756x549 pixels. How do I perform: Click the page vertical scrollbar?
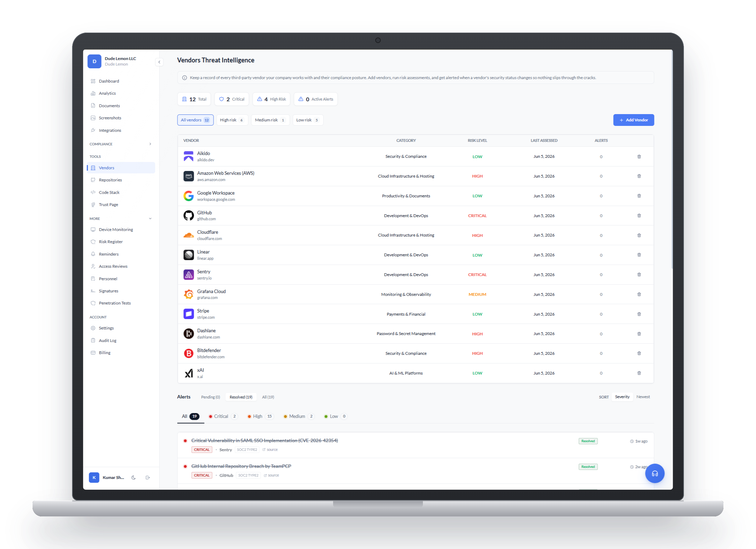[x=671, y=160]
